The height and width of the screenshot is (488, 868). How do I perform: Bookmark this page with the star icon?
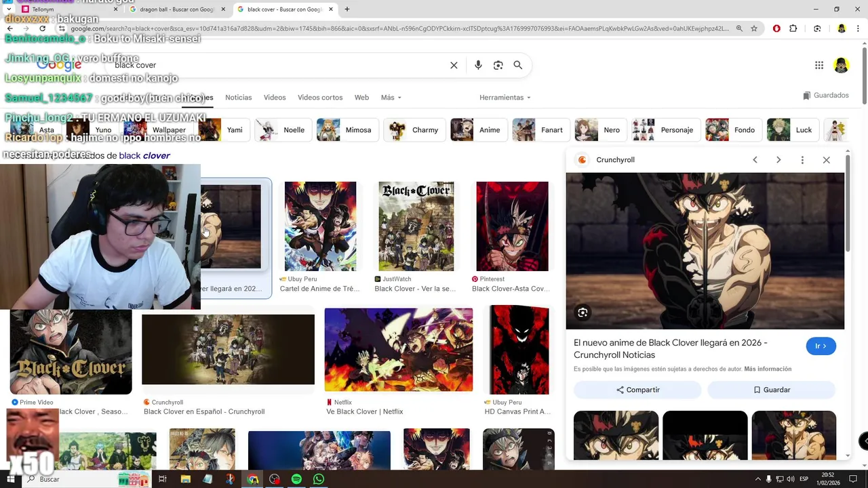click(754, 28)
